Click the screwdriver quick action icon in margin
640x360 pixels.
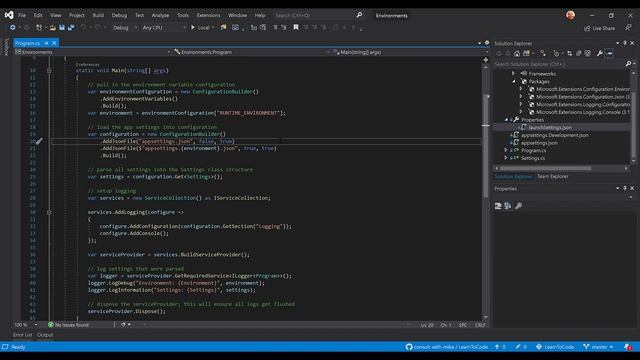click(x=39, y=141)
